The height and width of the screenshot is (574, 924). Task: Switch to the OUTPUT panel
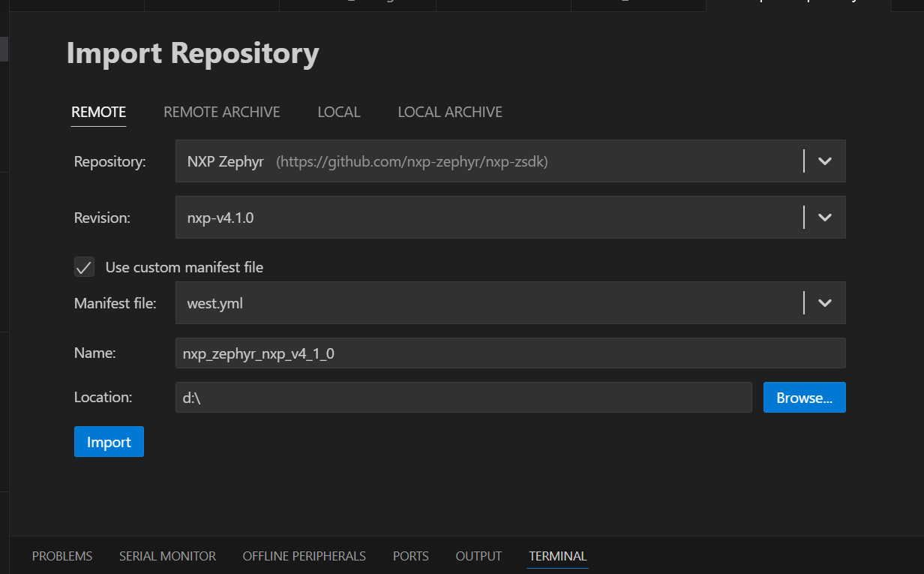[x=478, y=556]
